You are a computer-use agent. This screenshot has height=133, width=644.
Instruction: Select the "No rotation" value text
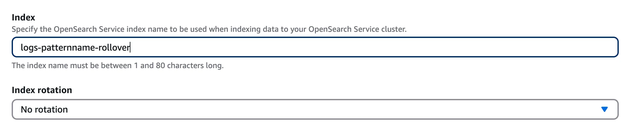[x=44, y=110]
